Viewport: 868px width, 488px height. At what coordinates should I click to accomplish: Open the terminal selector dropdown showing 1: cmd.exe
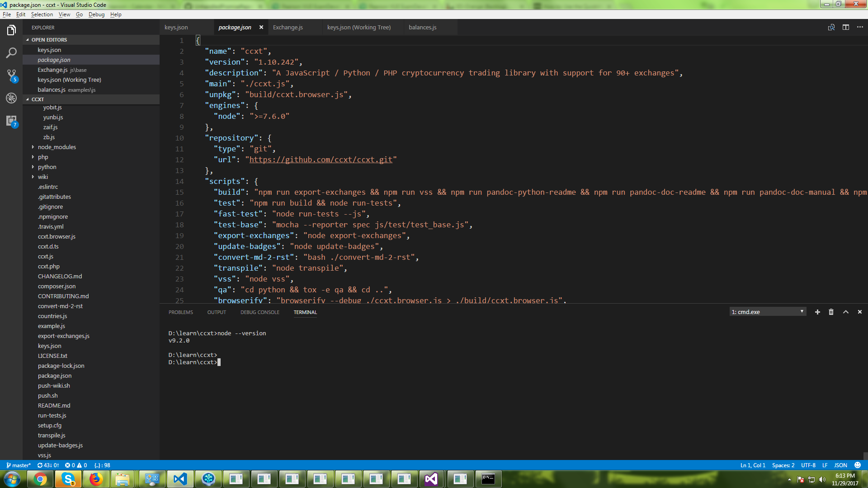766,311
